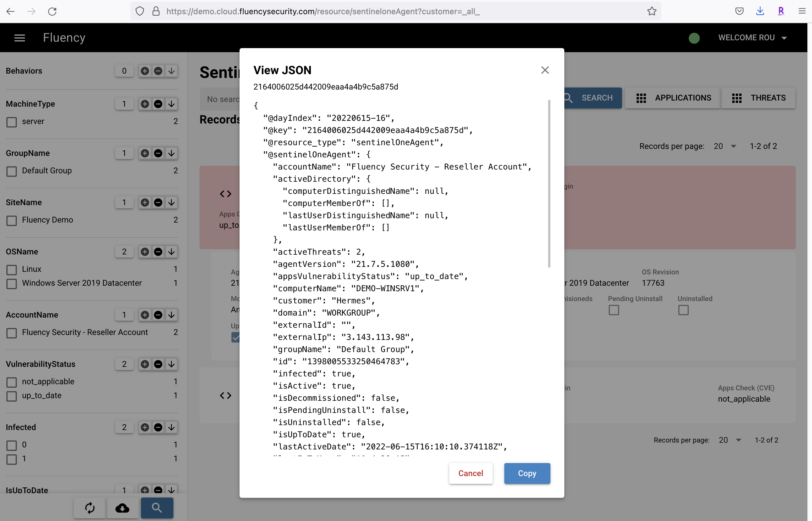Toggle the Pending Uninstall checkbox
Image resolution: width=812 pixels, height=521 pixels.
[614, 310]
